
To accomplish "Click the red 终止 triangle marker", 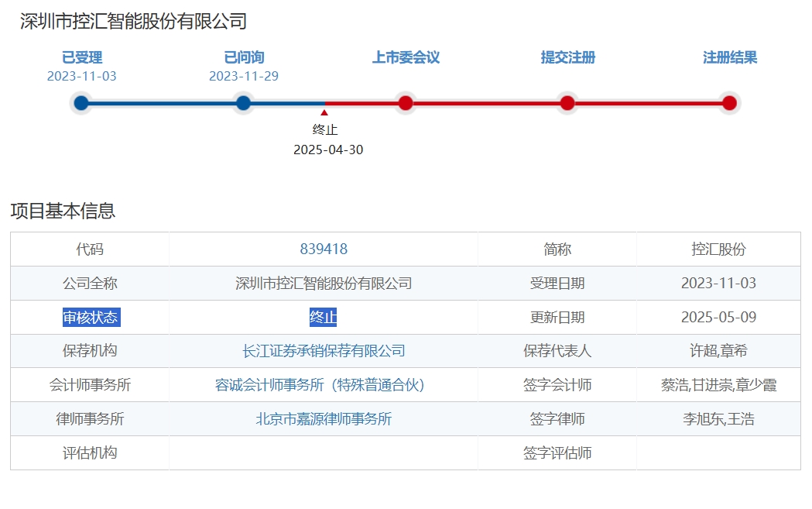I will tap(324, 112).
